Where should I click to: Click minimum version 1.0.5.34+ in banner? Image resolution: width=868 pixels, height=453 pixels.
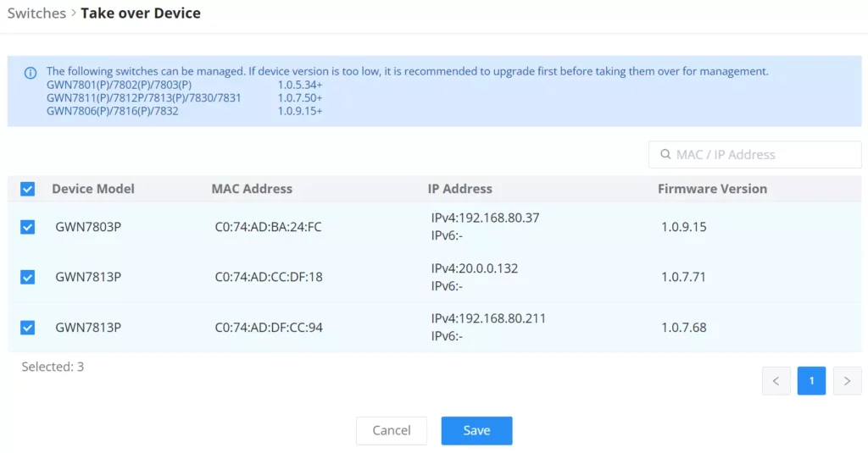(x=299, y=85)
